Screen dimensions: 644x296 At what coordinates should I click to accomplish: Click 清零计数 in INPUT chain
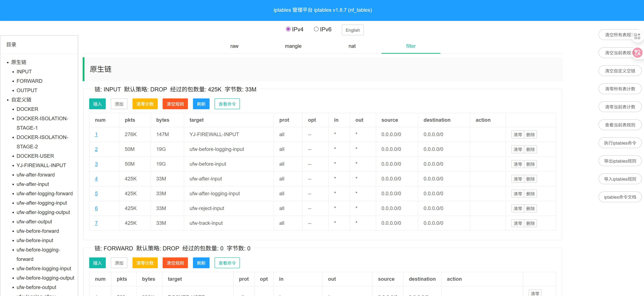pos(145,104)
